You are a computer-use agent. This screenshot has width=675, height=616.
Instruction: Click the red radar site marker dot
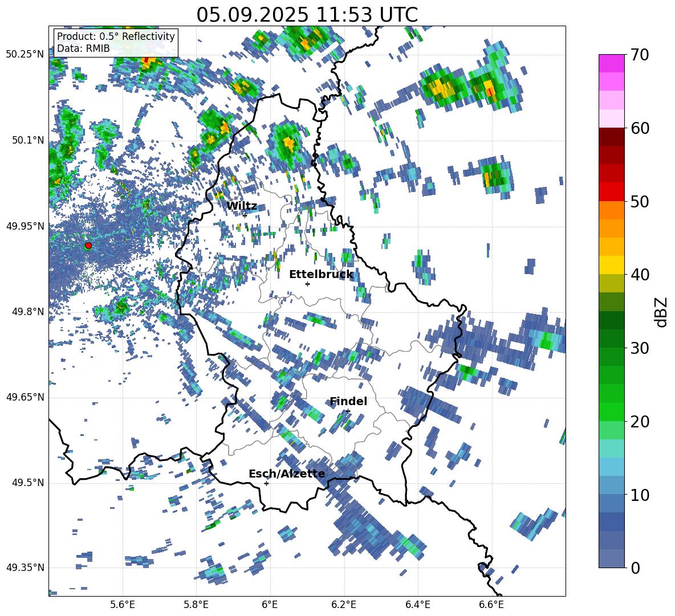[88, 246]
